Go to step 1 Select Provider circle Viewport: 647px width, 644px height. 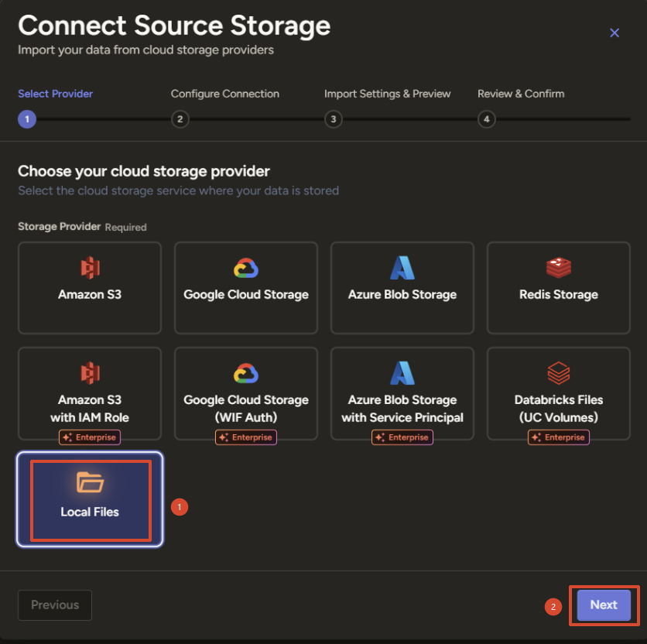(27, 119)
